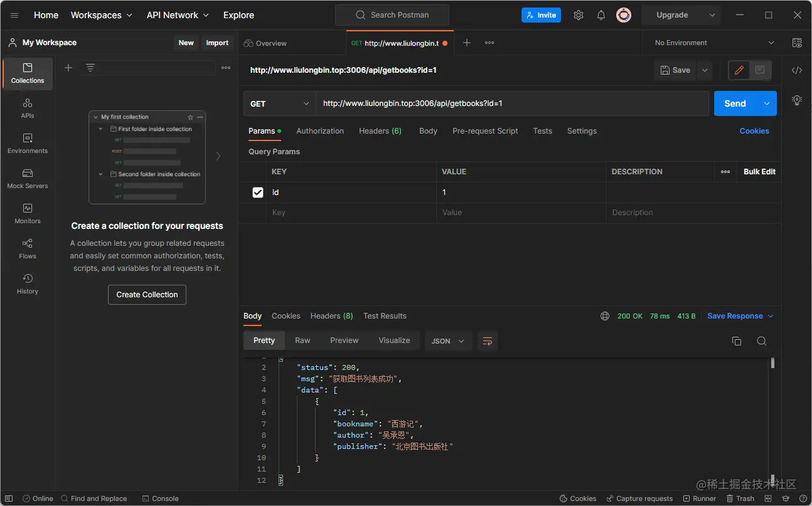Show the Raw response view
The width and height of the screenshot is (812, 506).
302,340
